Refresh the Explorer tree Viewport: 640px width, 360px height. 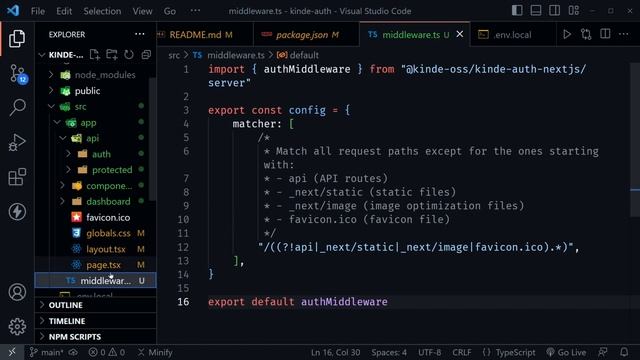129,55
